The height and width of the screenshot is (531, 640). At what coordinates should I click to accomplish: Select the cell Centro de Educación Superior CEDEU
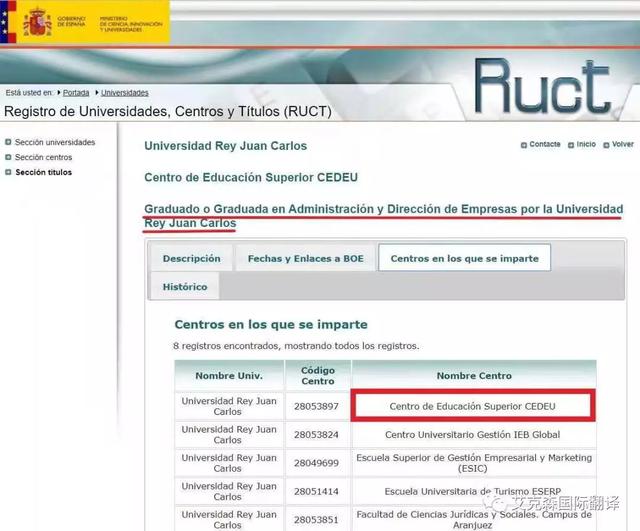473,406
